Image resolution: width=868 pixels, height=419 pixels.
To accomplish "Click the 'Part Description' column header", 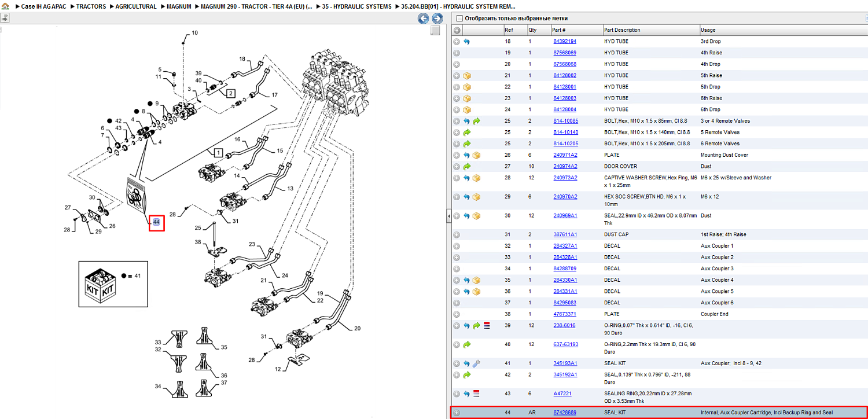I will [x=622, y=30].
